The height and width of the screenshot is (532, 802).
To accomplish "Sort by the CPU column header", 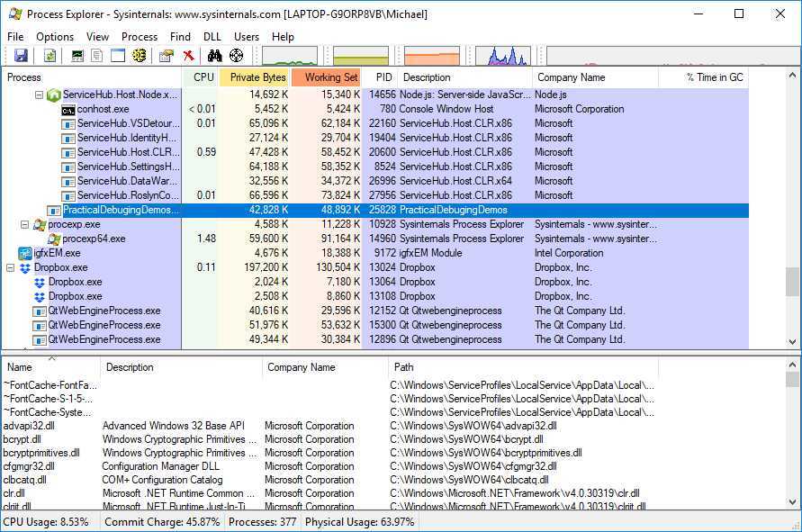I will pyautogui.click(x=201, y=77).
